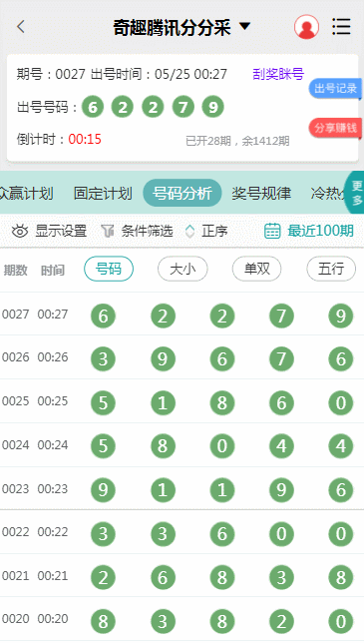
Task: Click the 出号记录 blue button
Action: [335, 88]
